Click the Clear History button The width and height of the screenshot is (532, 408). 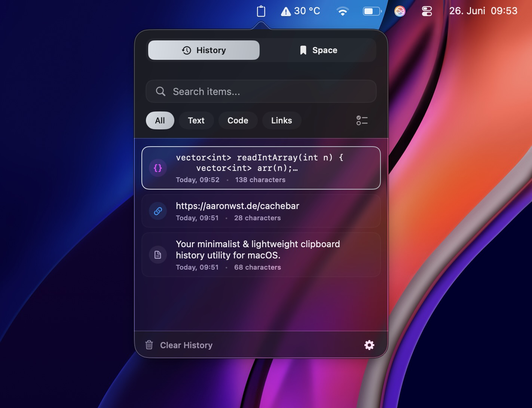coord(179,345)
